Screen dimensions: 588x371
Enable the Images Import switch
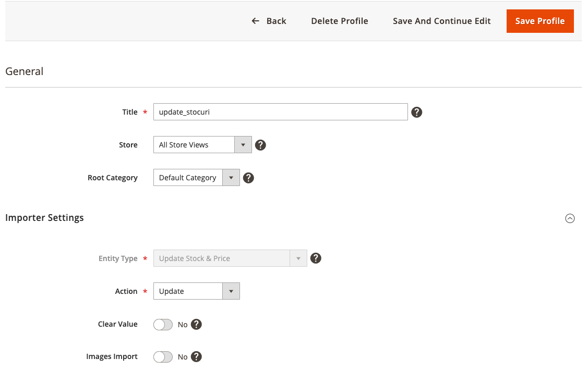tap(163, 357)
